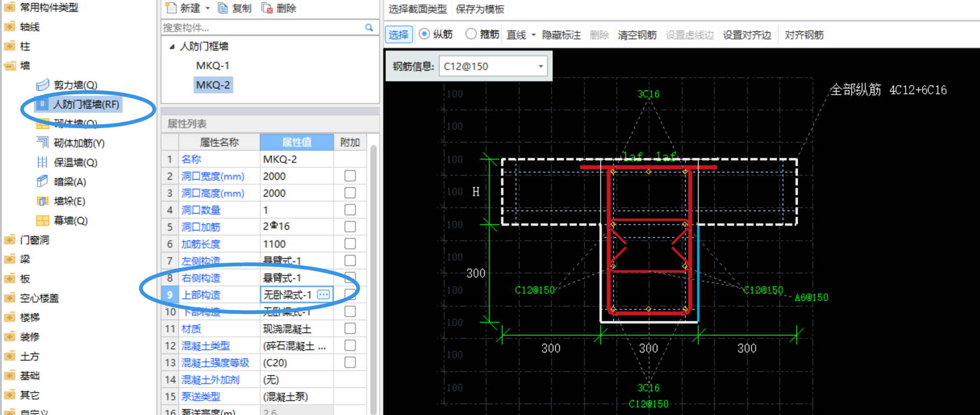Image resolution: width=980 pixels, height=415 pixels.
Task: Open the 直线 draw mode dropdown arrow
Action: point(534,35)
